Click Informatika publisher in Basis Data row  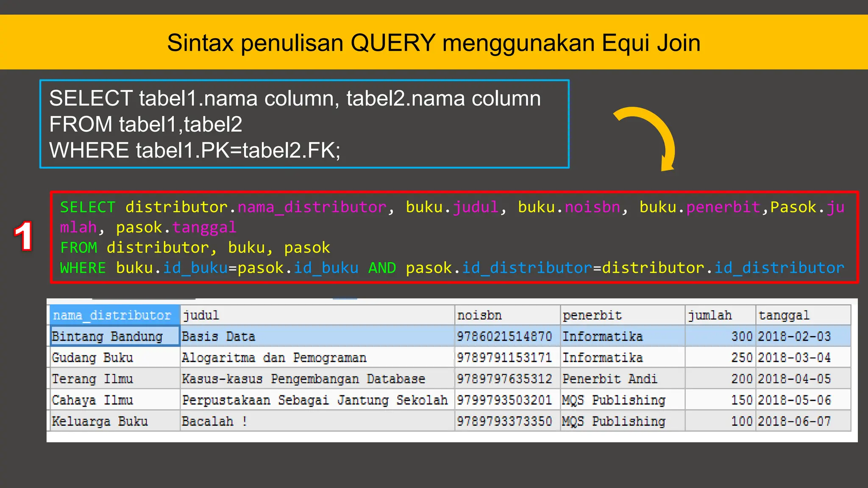click(623, 336)
